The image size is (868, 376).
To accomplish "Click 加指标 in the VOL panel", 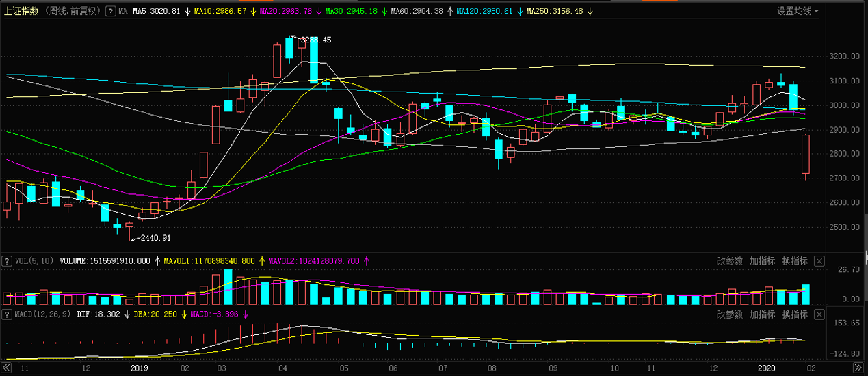I will point(762,261).
